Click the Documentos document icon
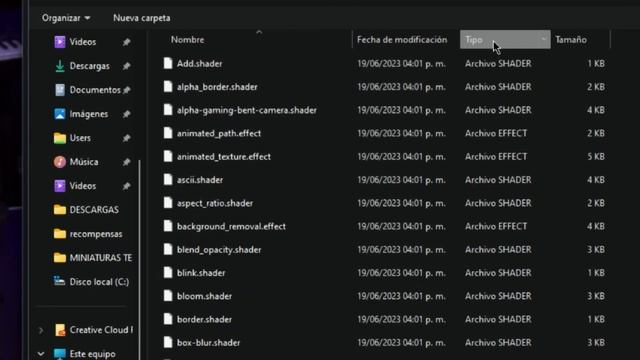This screenshot has width=640, height=360. [x=60, y=90]
